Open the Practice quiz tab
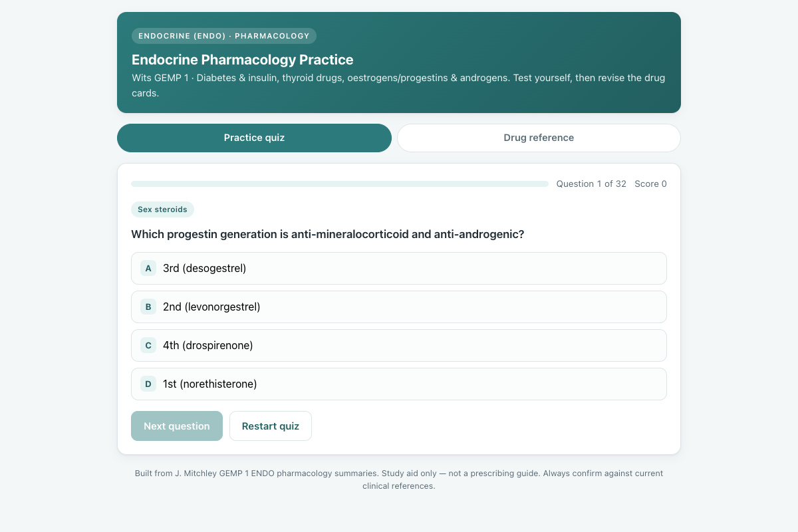 coord(254,138)
